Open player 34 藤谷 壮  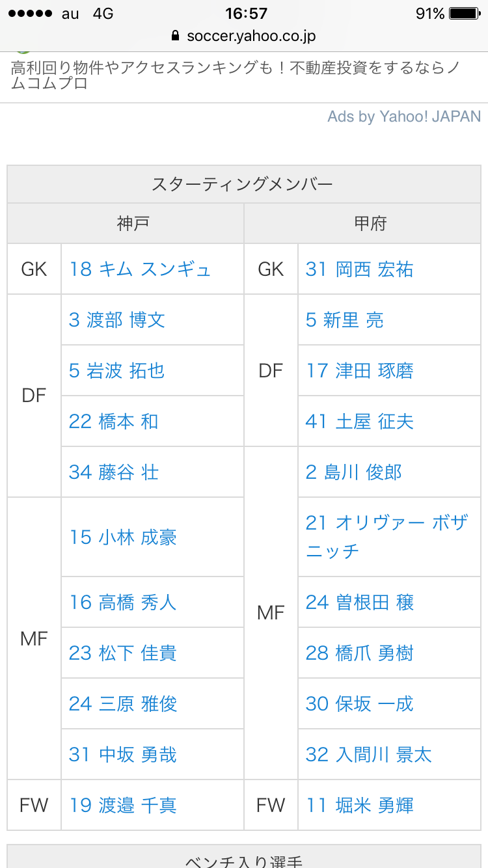114,472
